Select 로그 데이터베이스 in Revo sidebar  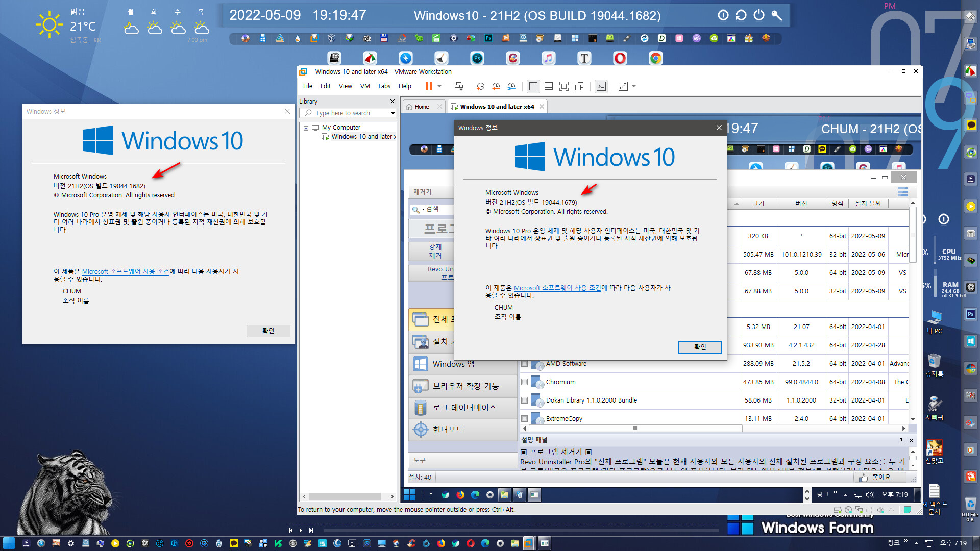pos(462,408)
